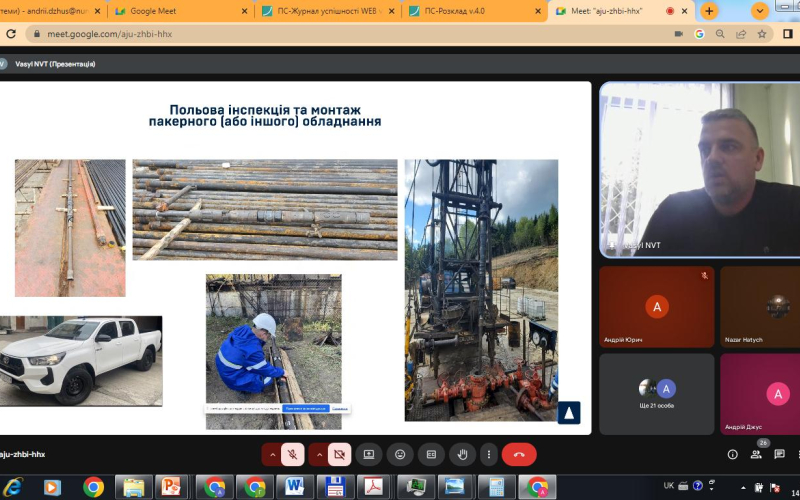This screenshot has width=800, height=500.
Task: Open Microsoft Word from the taskbar
Action: tap(295, 487)
